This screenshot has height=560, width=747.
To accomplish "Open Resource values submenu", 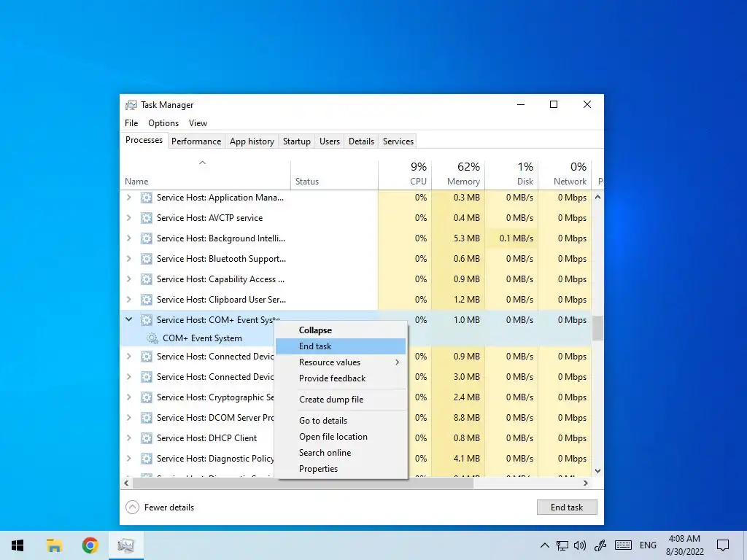I will (341, 362).
